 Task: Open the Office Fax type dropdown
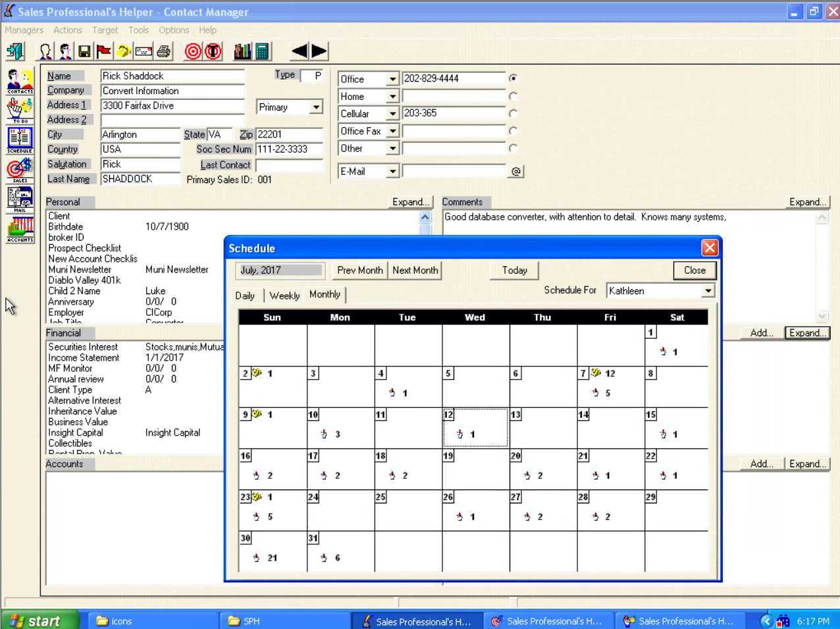tap(392, 132)
